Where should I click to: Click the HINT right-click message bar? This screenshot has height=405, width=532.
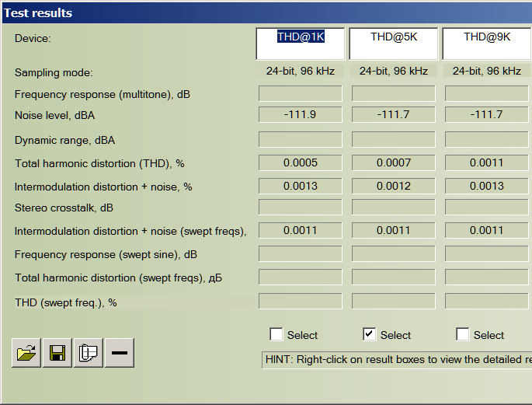397,360
